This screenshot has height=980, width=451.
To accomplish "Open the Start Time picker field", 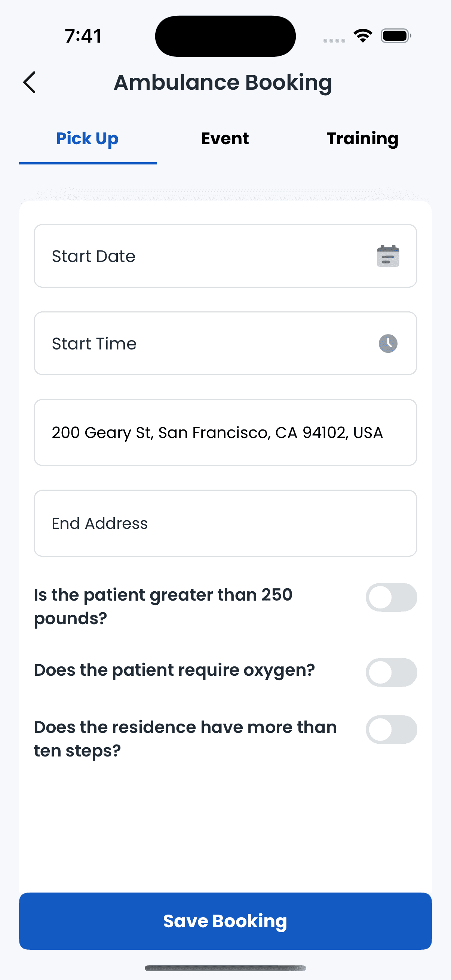I will pyautogui.click(x=225, y=343).
